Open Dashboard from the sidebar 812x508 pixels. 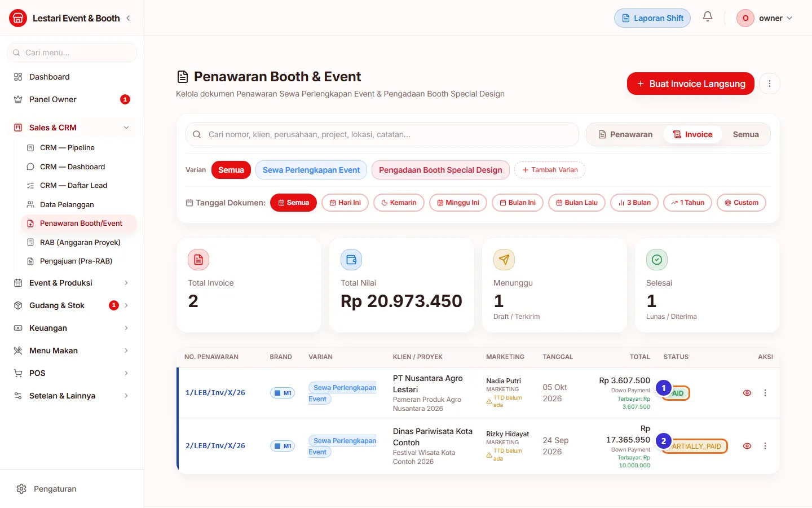tap(72, 77)
